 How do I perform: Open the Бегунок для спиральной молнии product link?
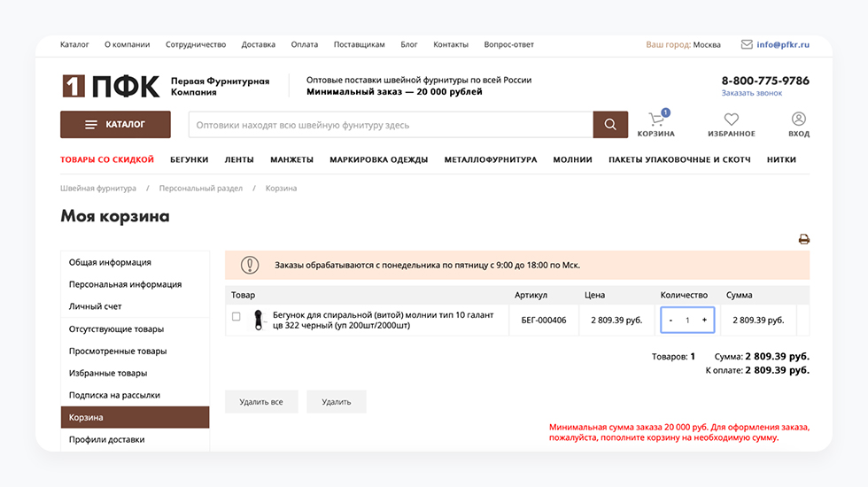point(383,320)
